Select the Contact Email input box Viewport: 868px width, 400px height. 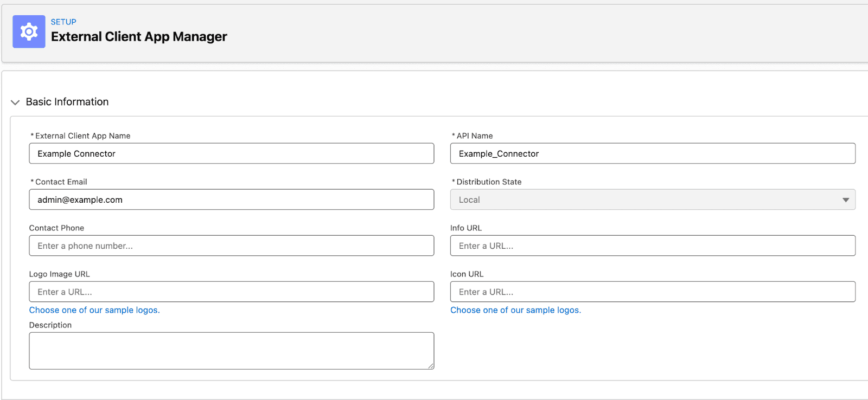(x=231, y=200)
